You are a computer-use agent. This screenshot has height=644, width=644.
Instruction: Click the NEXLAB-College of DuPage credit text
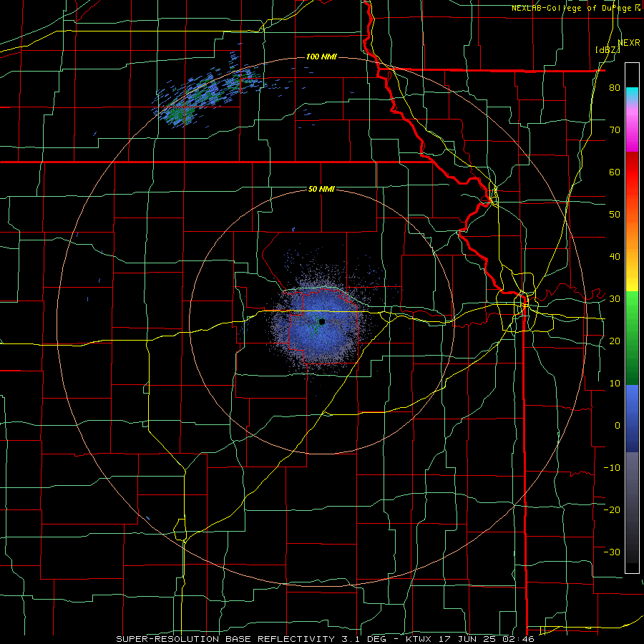(576, 8)
